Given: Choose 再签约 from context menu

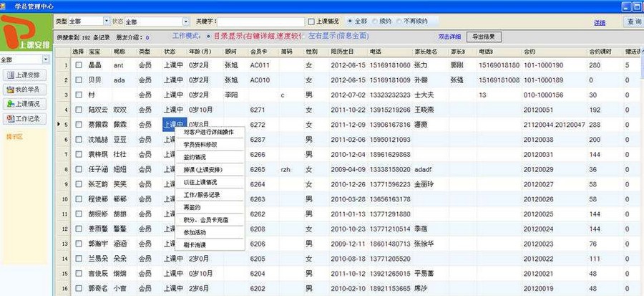Looking at the screenshot, I should pos(210,207).
